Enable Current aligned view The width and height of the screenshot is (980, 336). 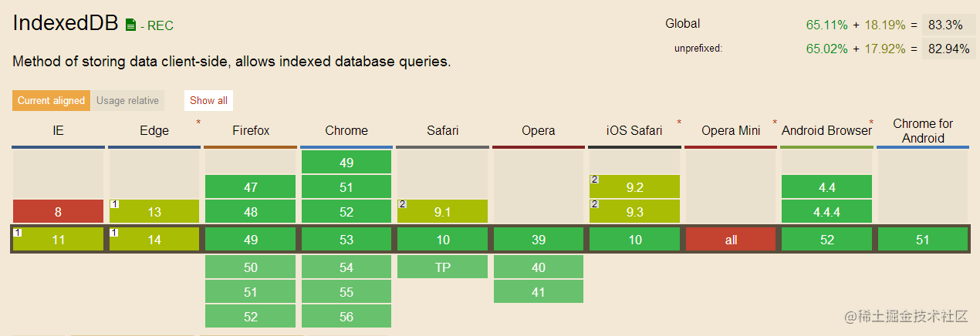point(51,100)
